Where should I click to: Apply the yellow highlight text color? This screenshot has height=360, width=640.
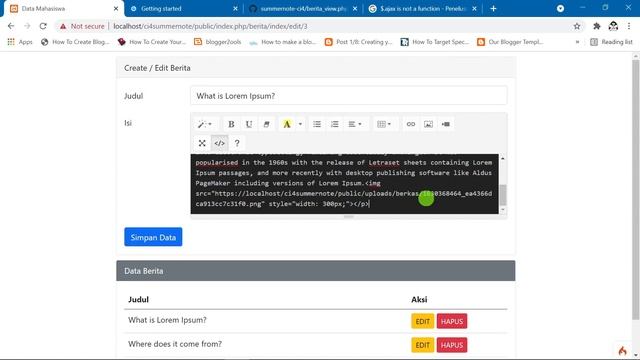(x=287, y=124)
